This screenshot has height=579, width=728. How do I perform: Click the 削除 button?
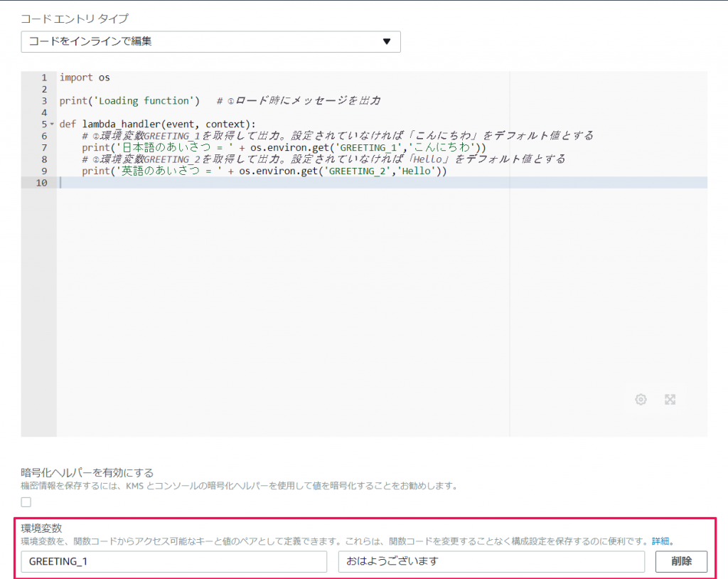(x=681, y=561)
